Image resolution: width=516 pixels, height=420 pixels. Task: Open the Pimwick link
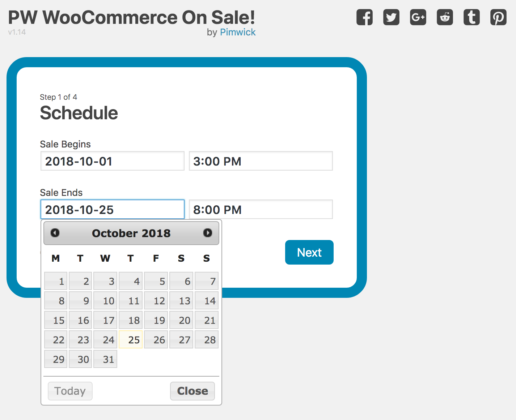pyautogui.click(x=238, y=32)
